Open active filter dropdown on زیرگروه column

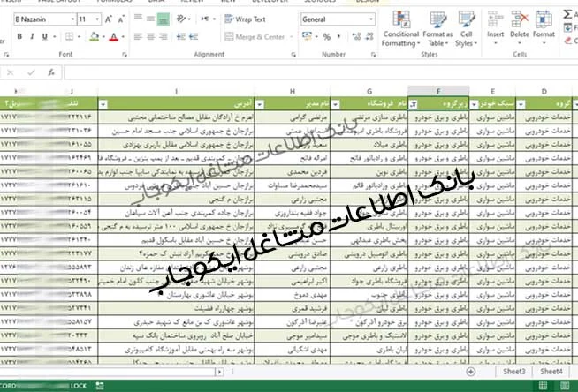(x=414, y=104)
